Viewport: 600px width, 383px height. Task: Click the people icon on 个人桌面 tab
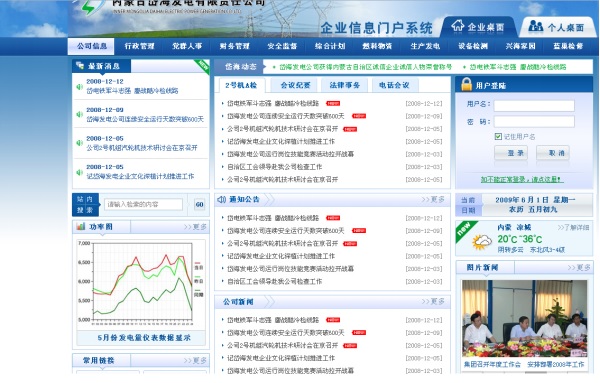tap(536, 26)
